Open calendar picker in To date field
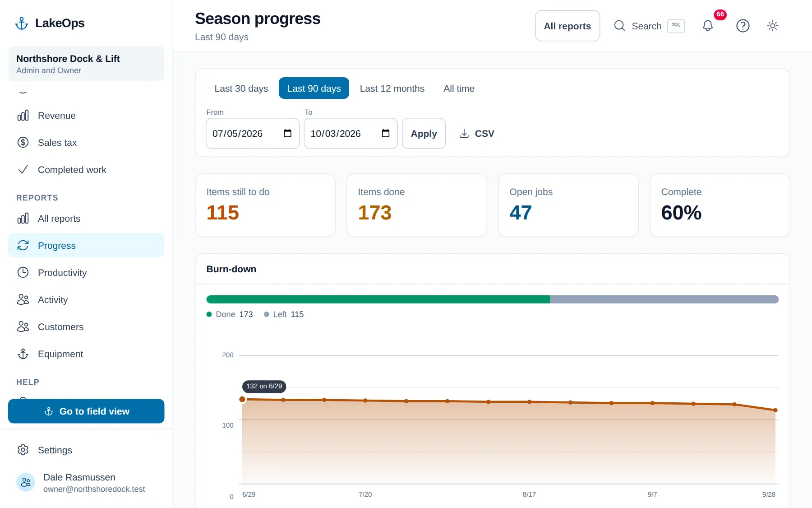 pos(386,133)
